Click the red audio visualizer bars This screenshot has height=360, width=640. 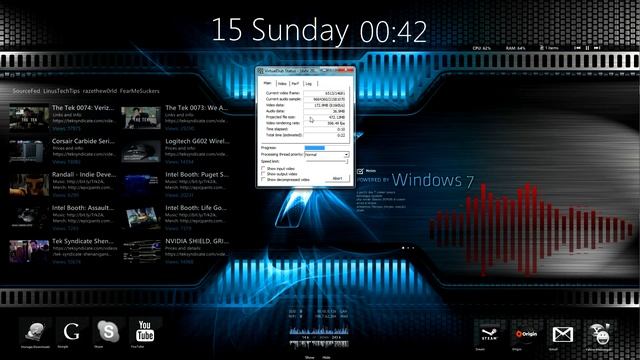click(531, 229)
